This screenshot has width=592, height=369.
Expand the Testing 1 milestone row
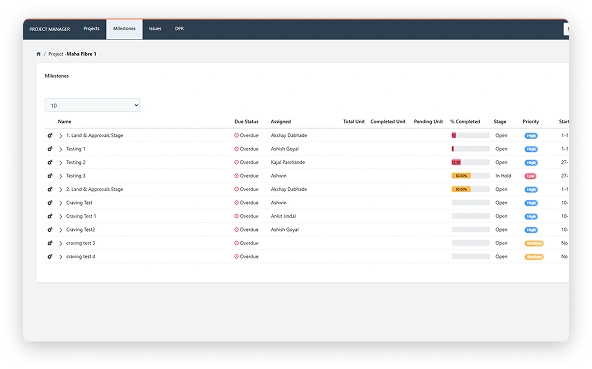(60, 149)
